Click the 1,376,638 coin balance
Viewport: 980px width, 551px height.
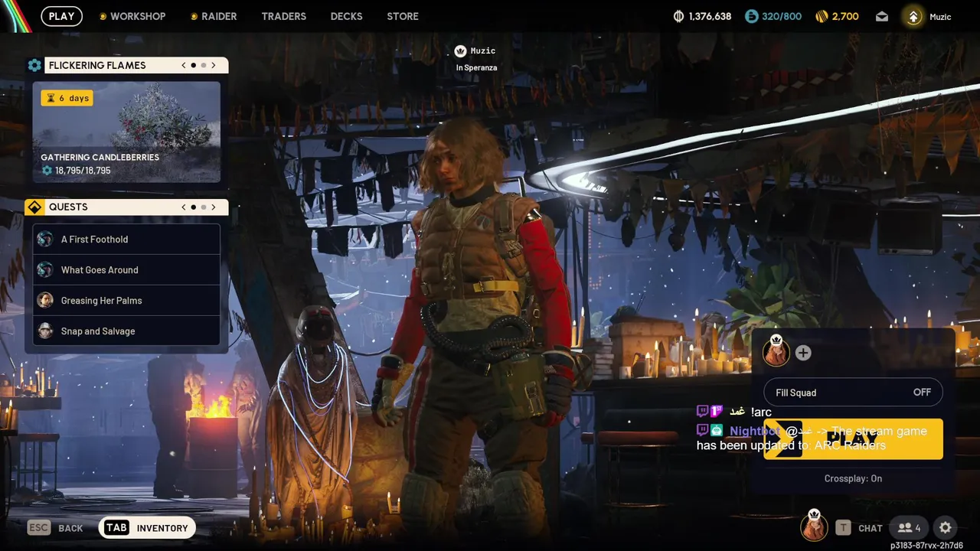click(710, 16)
